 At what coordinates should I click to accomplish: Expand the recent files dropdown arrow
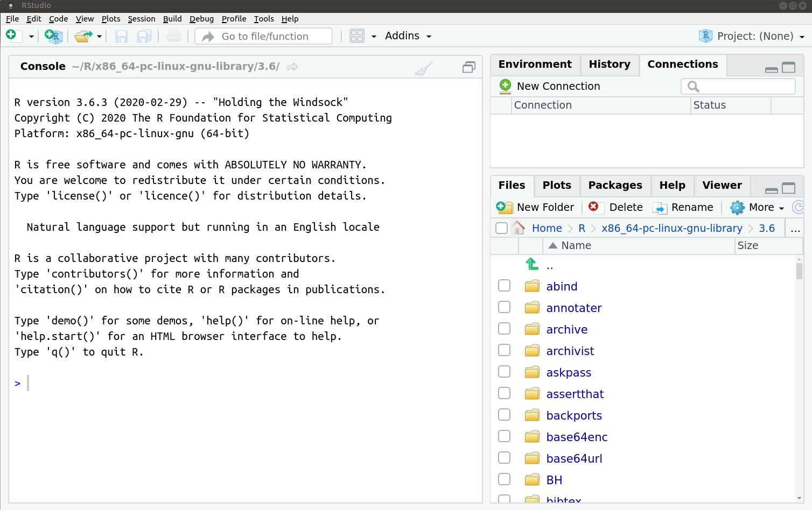(x=99, y=37)
